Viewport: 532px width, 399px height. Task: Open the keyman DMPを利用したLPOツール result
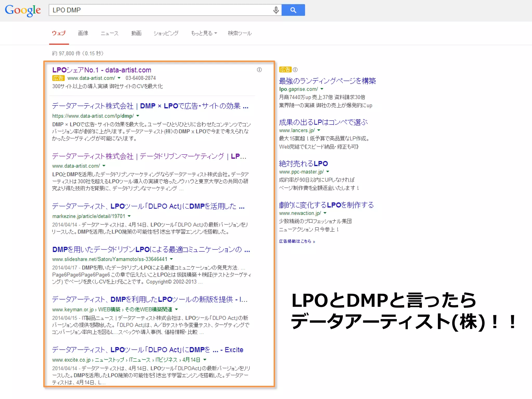tap(150, 300)
